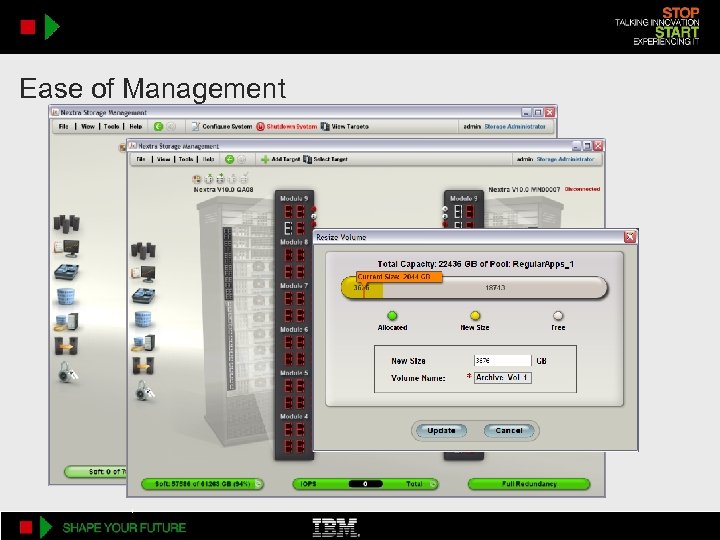Open the blue disk-tray icon in front window sidebar
720x540 pixels.
point(143,296)
